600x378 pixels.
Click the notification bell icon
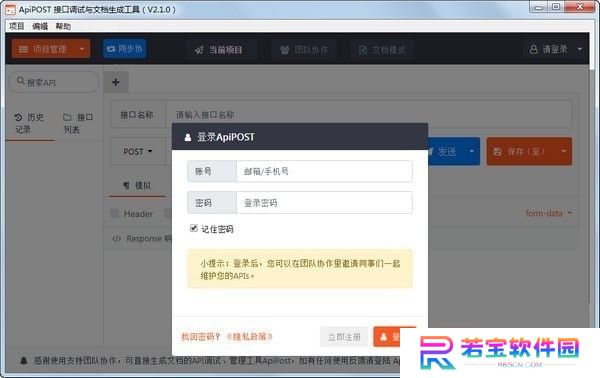pyautogui.click(x=24, y=360)
